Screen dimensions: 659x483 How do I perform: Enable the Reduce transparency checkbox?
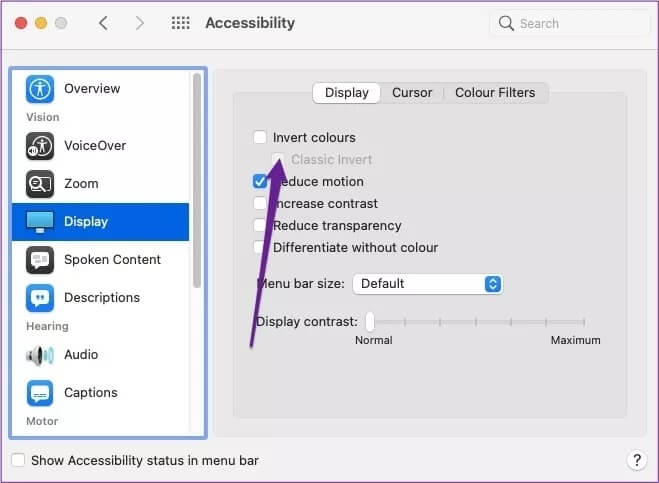pyautogui.click(x=260, y=225)
